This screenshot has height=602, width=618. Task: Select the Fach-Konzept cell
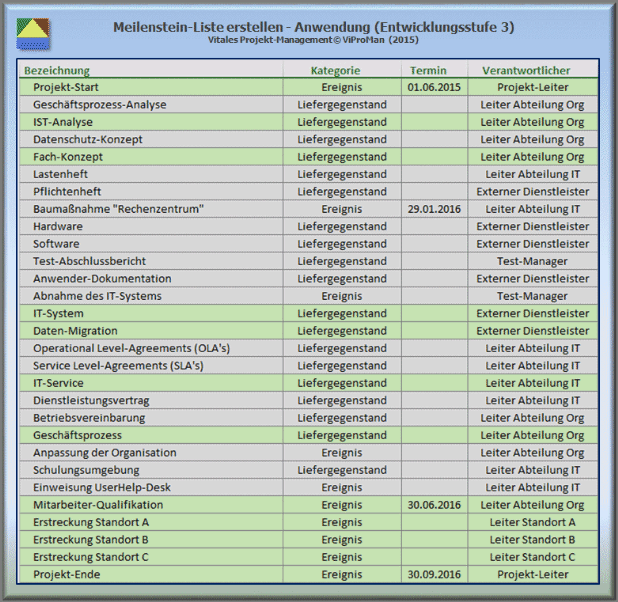click(151, 157)
